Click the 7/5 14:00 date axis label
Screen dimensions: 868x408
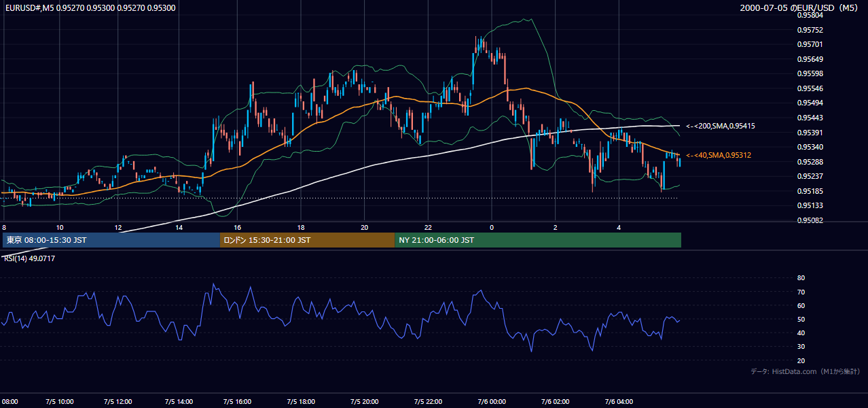point(179,401)
